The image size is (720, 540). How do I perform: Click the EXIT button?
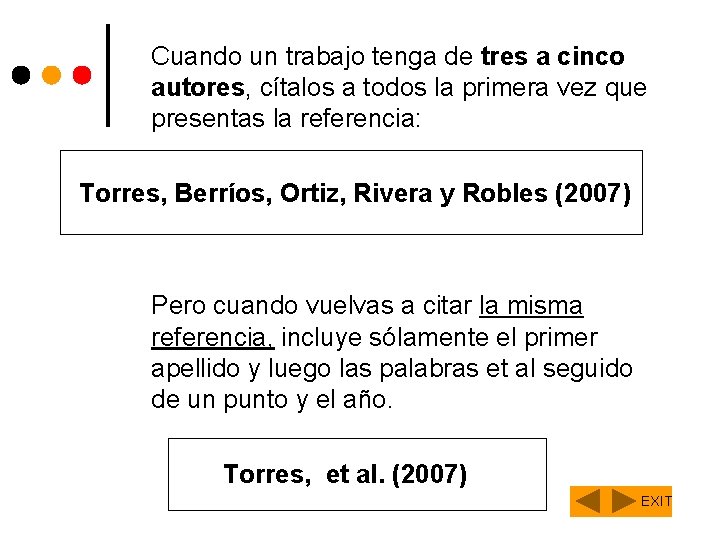[x=656, y=501]
